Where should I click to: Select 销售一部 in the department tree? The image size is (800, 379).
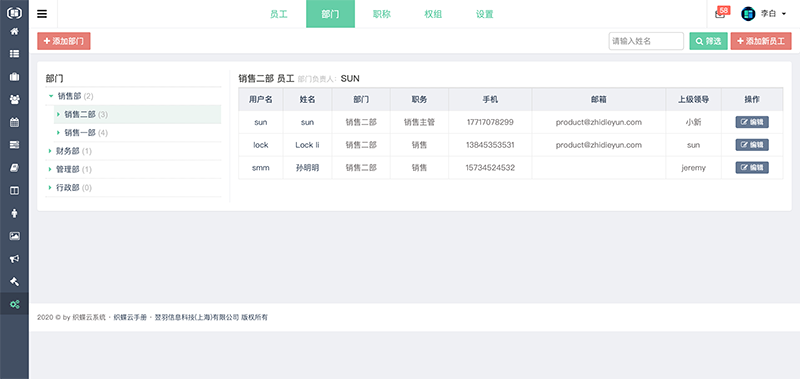coord(80,133)
